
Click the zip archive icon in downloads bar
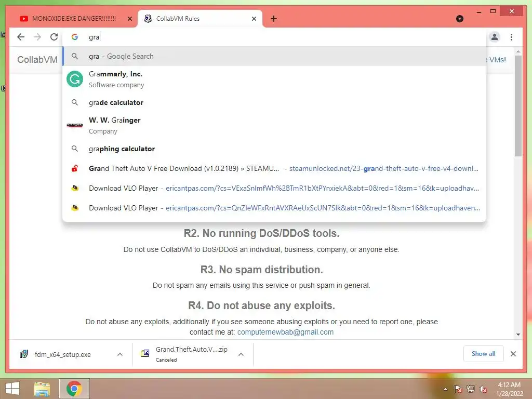pyautogui.click(x=145, y=353)
